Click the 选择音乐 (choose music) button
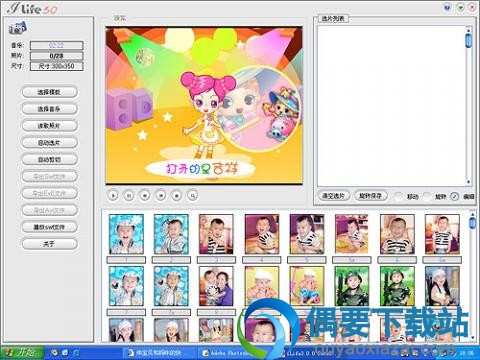This screenshot has width=480, height=360. click(x=49, y=109)
